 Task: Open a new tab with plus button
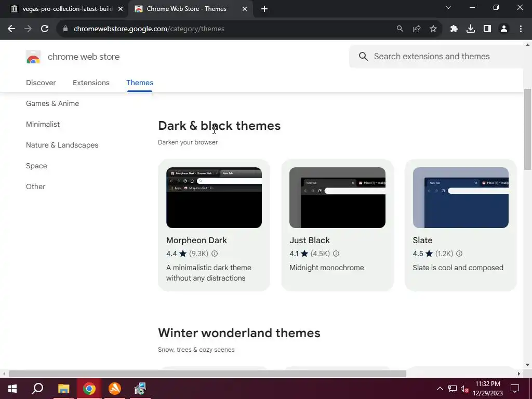264,9
